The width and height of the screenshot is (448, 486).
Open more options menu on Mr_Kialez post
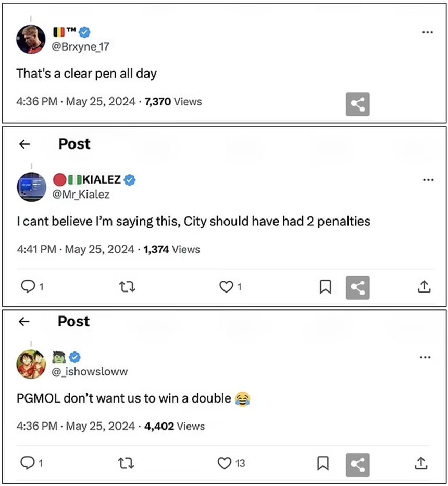tap(428, 180)
